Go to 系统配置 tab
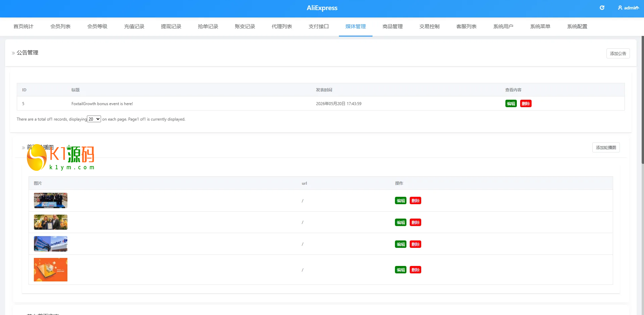The height and width of the screenshot is (315, 644). [577, 27]
